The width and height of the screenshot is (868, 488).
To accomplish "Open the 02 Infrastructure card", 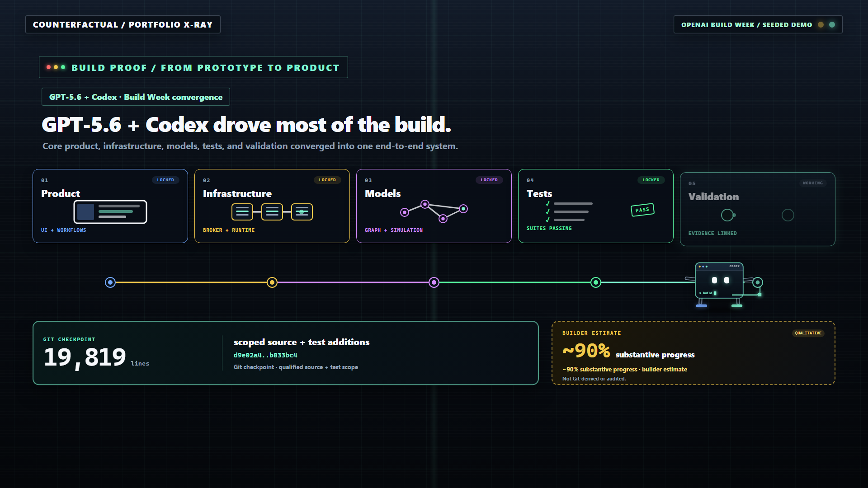I will pos(272,206).
